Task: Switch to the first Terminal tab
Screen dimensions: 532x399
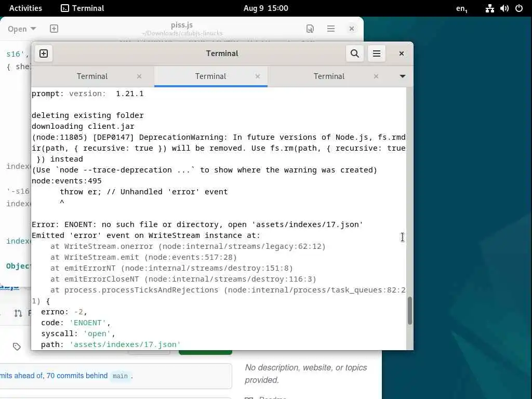Action: (92, 76)
